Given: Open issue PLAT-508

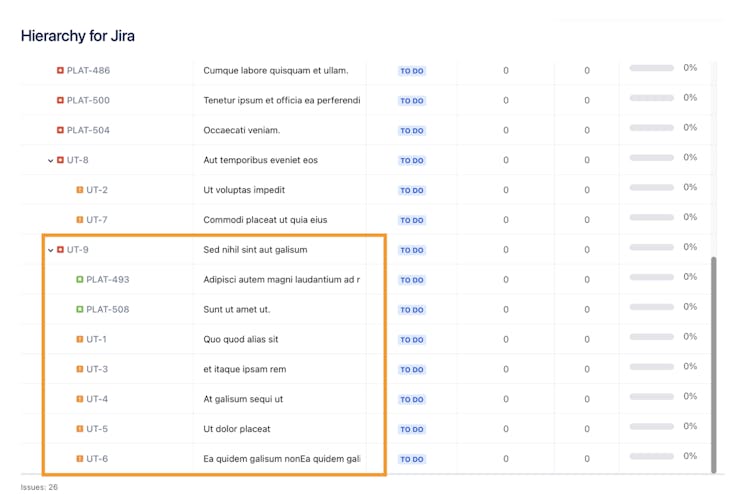Looking at the screenshot, I should (108, 309).
